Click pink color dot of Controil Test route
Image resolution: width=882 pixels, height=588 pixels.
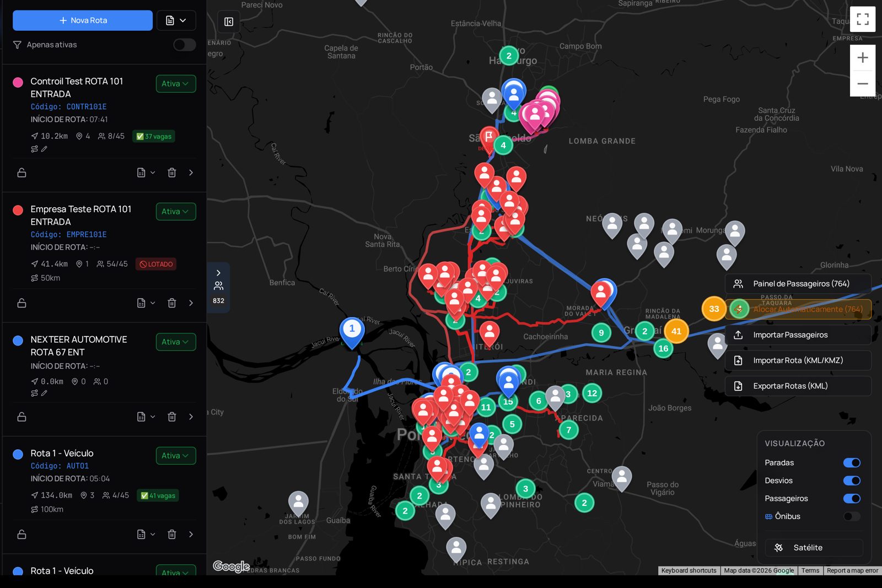[18, 82]
